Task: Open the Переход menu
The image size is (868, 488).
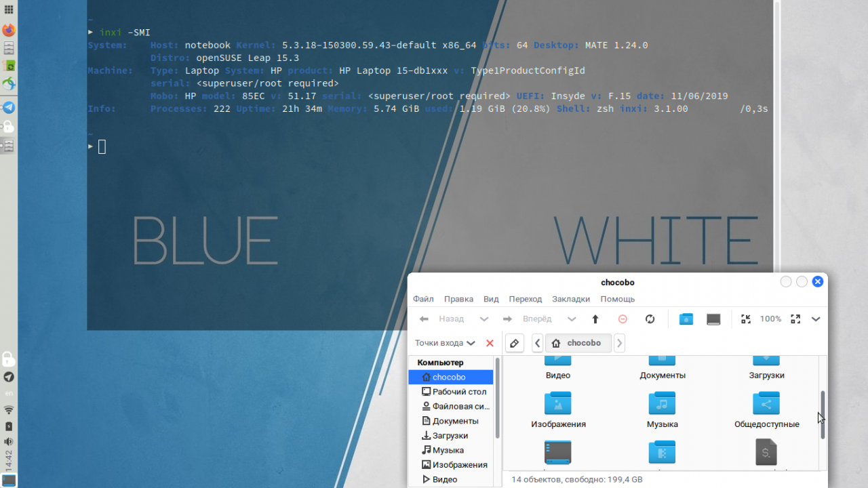Action: (x=526, y=299)
